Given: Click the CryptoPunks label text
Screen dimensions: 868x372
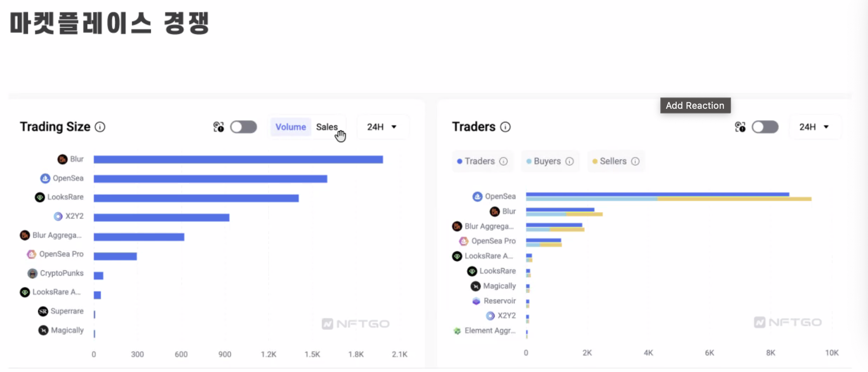Looking at the screenshot, I should (62, 273).
